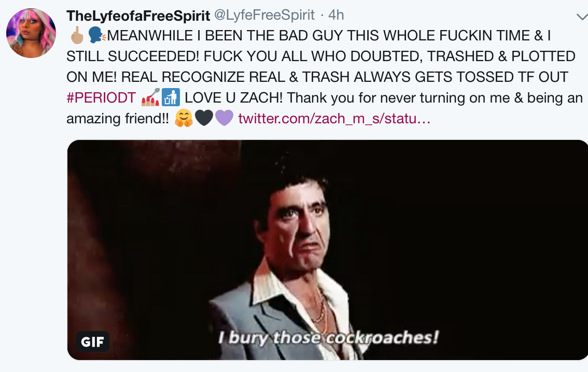Click the nail polish emoji

click(150, 97)
